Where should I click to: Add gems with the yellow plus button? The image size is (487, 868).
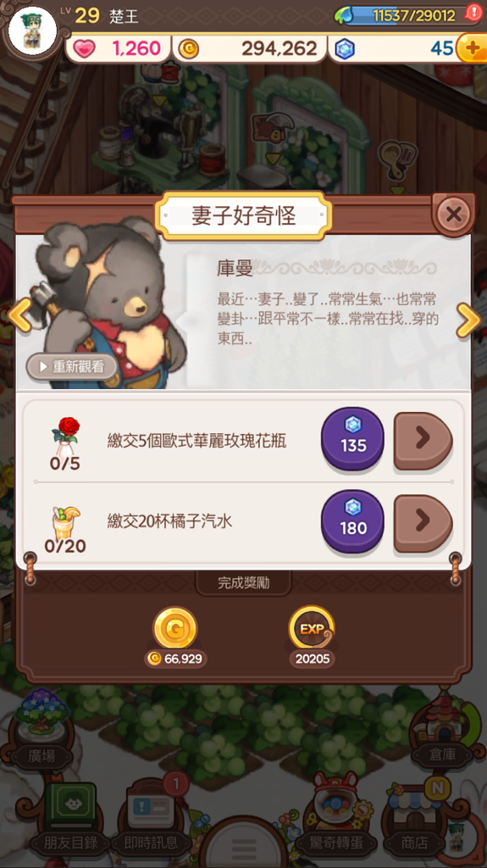pos(472,48)
